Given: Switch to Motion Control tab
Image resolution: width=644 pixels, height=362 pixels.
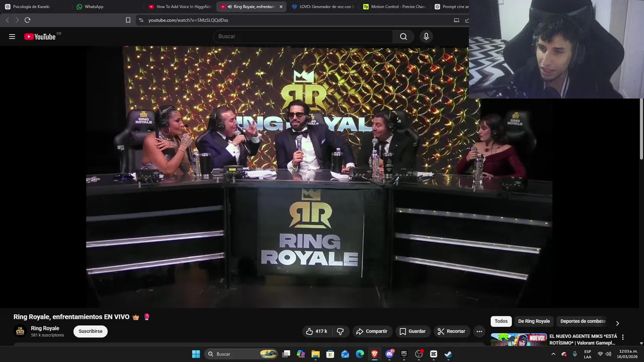Looking at the screenshot, I should [x=394, y=7].
